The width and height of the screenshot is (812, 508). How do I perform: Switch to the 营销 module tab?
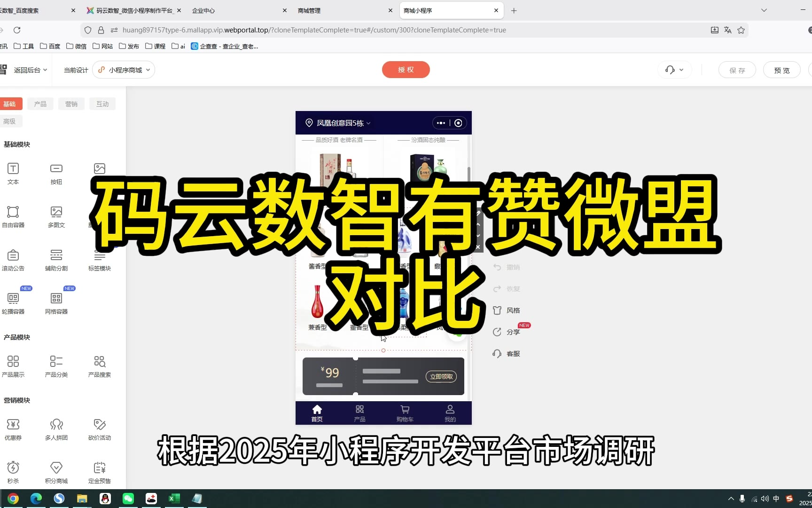coord(71,104)
